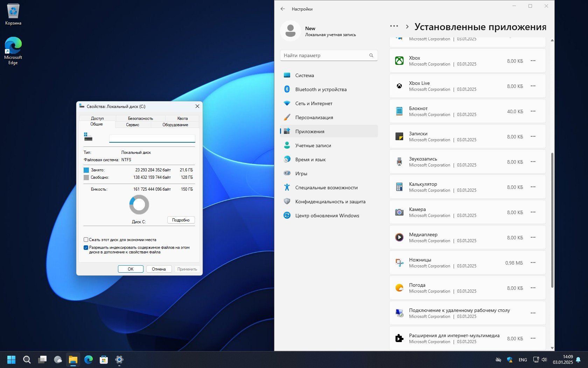Uncheck the allow file indexing checkbox

click(x=86, y=247)
